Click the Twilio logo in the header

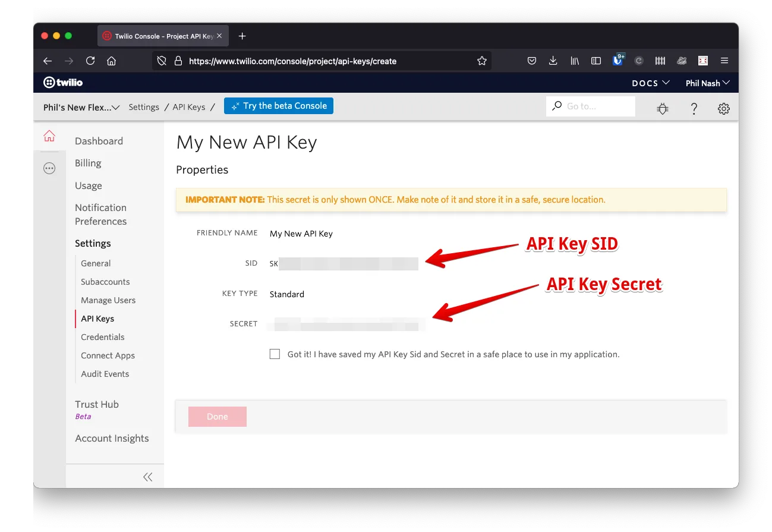(x=62, y=83)
